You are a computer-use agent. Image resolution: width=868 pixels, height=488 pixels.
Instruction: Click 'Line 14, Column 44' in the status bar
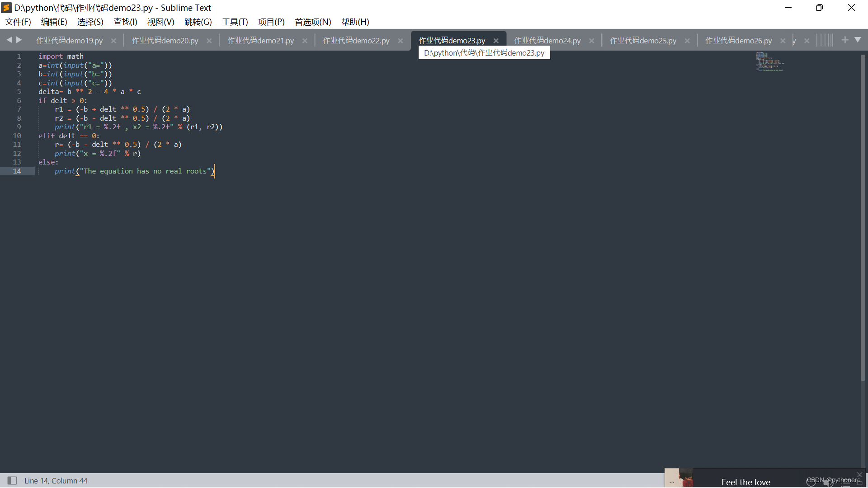point(56,480)
